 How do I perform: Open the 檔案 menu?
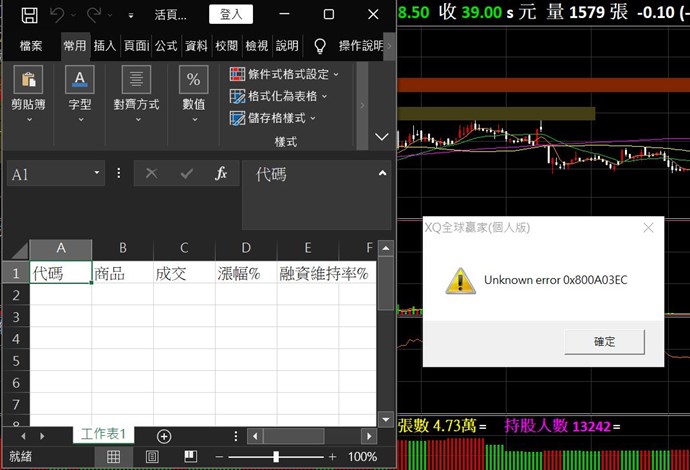(x=31, y=46)
